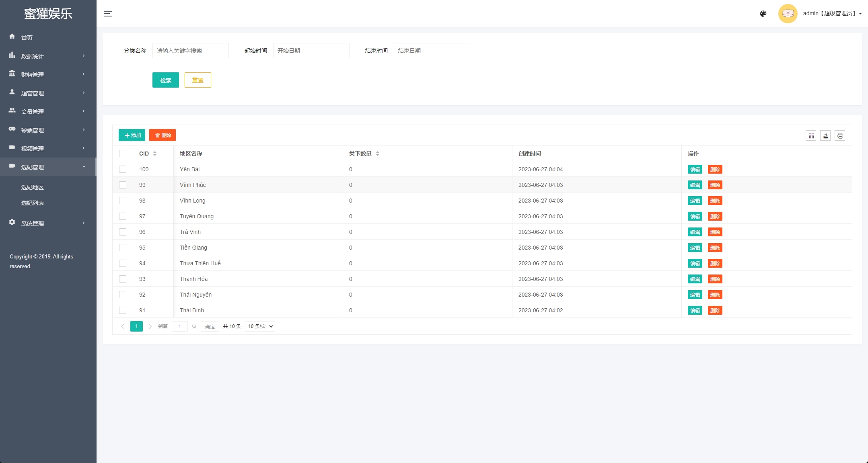The image size is (868, 463).
Task: Tick the select-all header checkbox
Action: click(x=123, y=154)
